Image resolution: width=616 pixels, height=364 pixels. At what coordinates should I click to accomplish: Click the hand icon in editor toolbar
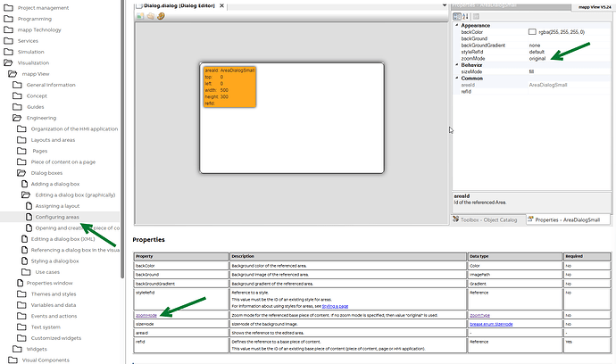point(151,16)
